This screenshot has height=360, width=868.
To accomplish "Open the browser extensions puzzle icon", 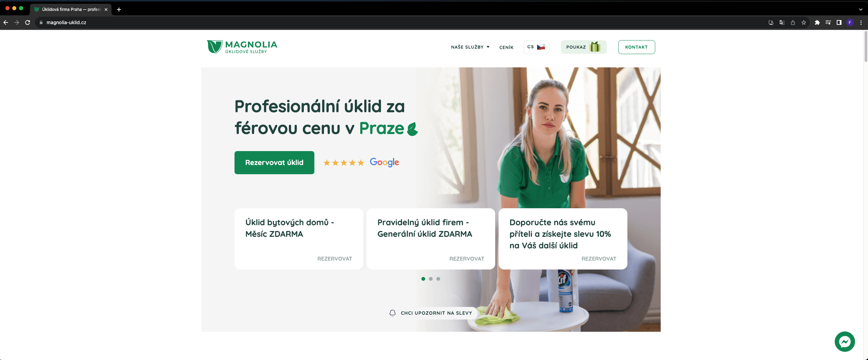I will tap(817, 22).
